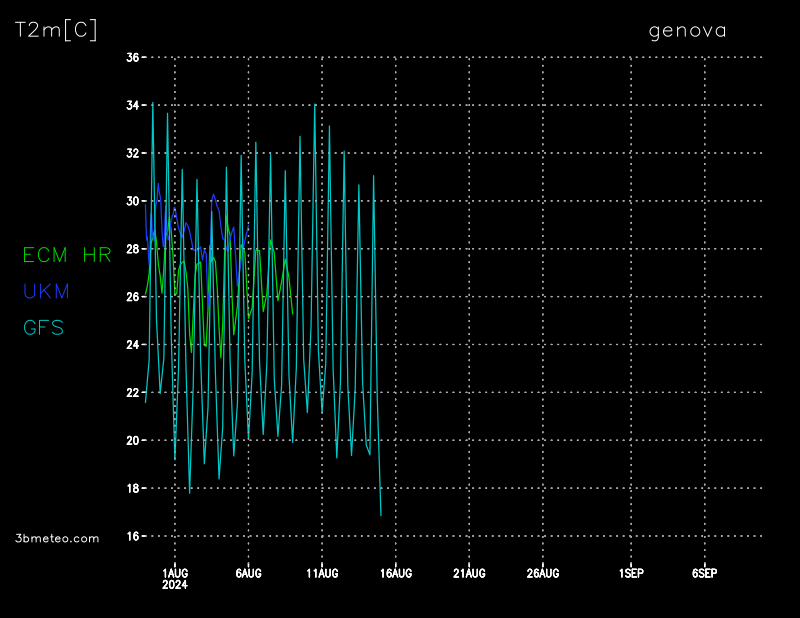
Task: Click the 21AUG date tick label
Action: [469, 573]
